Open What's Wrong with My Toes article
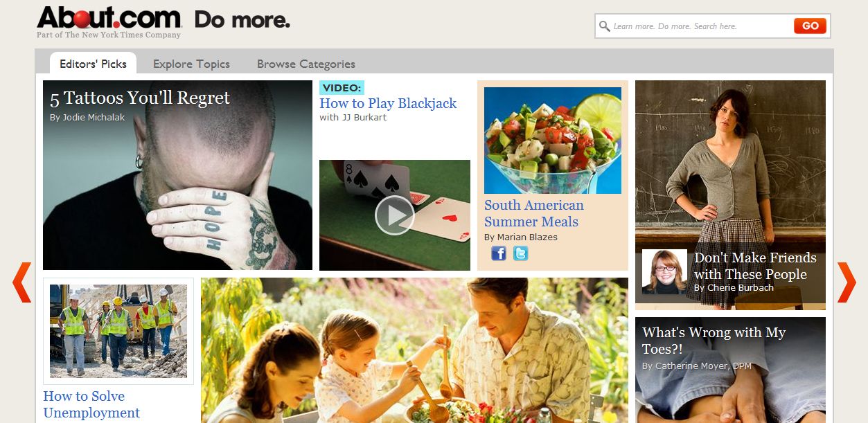The width and height of the screenshot is (868, 423). [x=714, y=341]
